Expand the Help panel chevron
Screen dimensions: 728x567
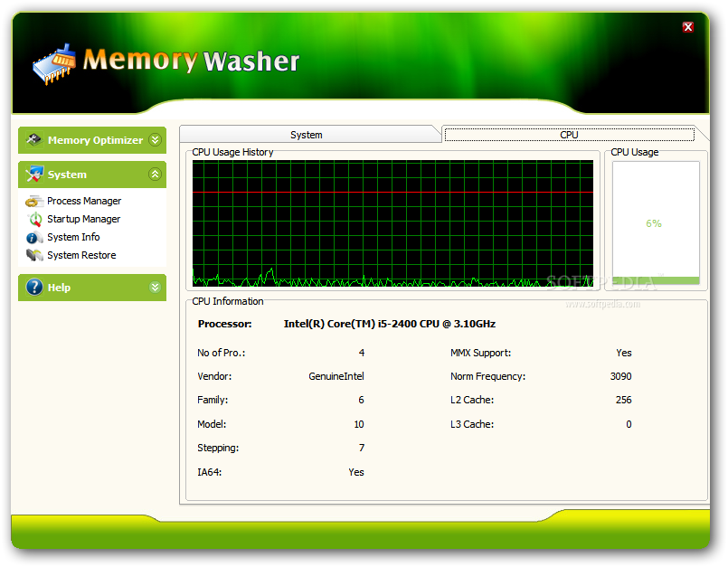pos(155,287)
